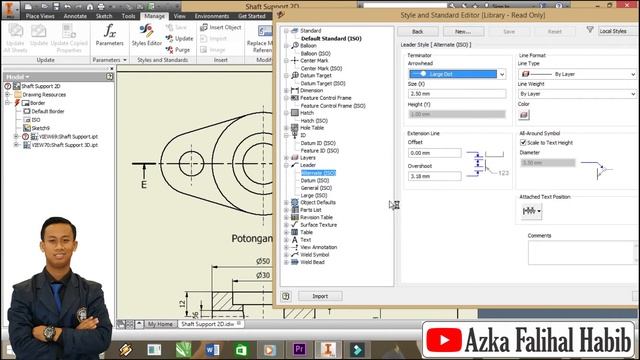This screenshot has height=360, width=640.
Task: Expand VIEW69:Shaft Support.ipt node
Action: [16, 137]
